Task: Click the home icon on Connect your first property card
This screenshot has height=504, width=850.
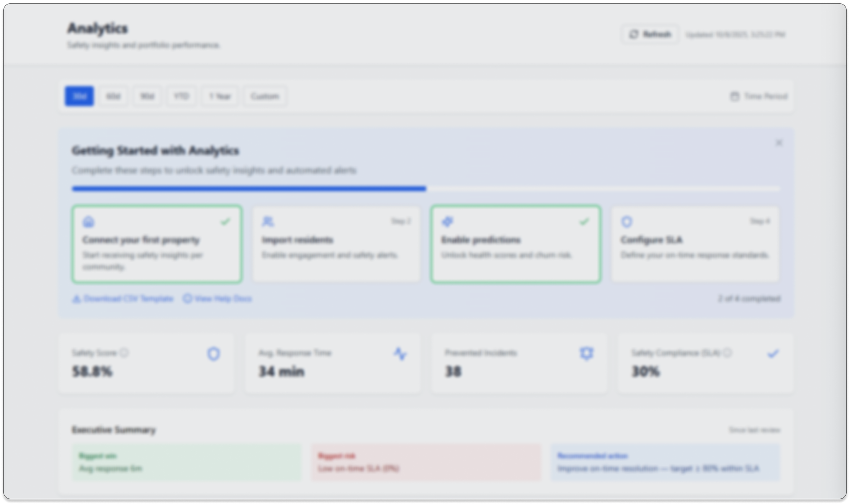Action: point(89,222)
